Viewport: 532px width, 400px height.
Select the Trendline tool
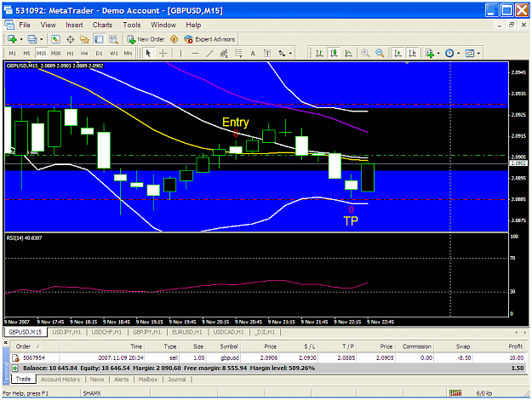[209, 54]
